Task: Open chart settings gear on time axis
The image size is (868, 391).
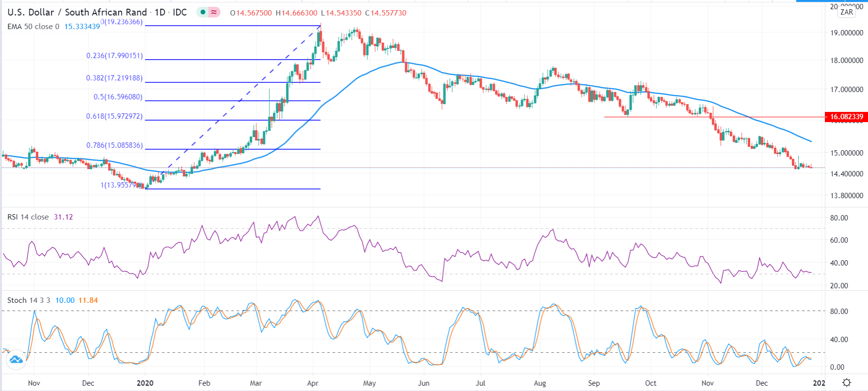Action: coord(847,383)
